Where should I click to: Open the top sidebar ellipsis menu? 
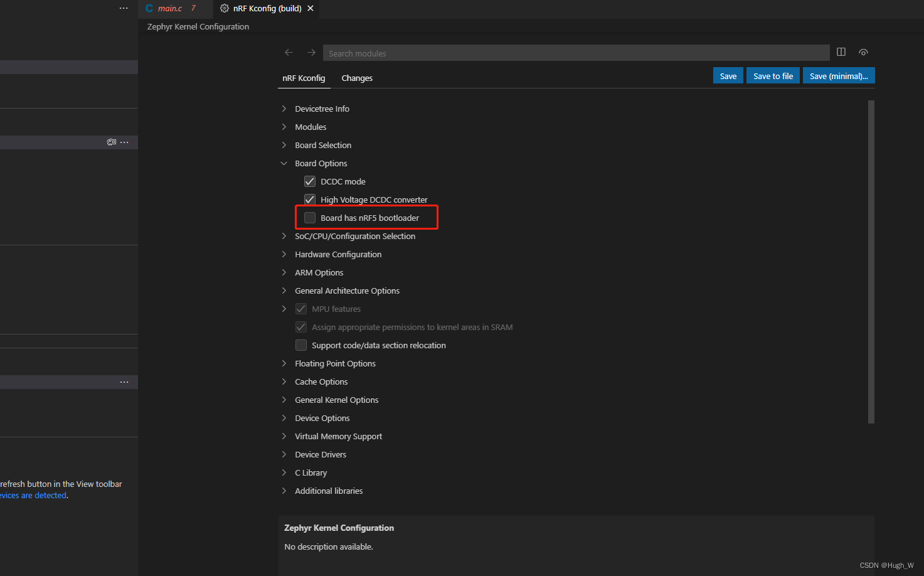(124, 8)
